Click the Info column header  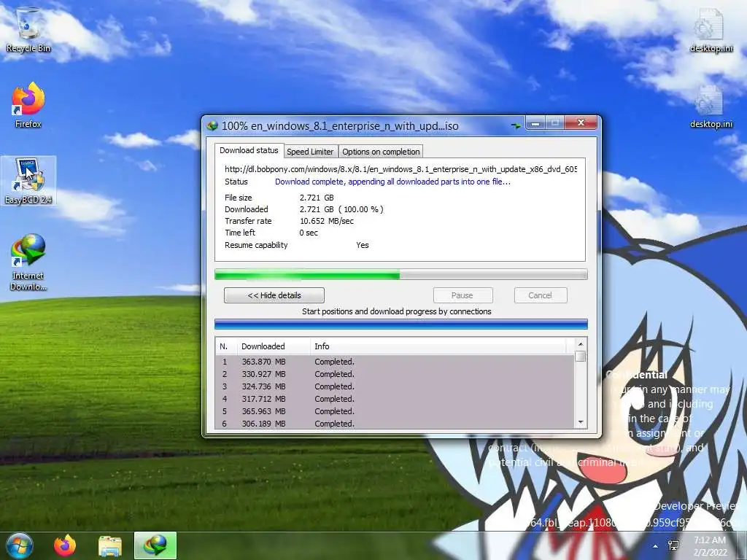point(438,346)
